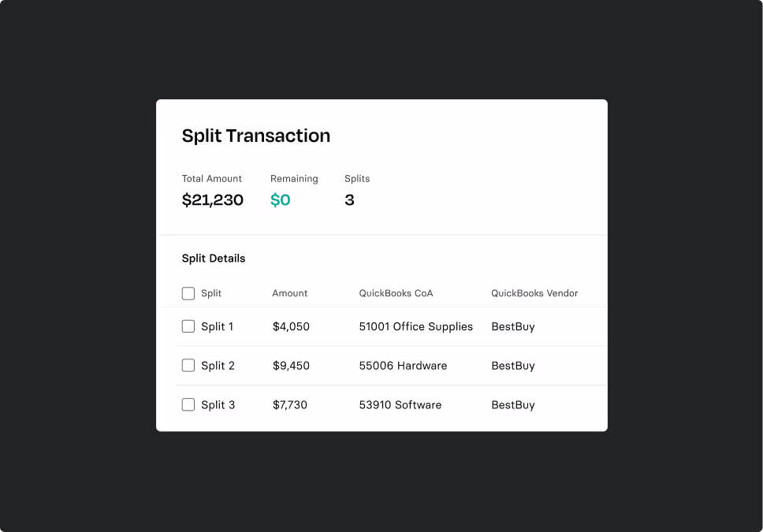This screenshot has width=763, height=532.
Task: Click the Split 3 amount $7,730
Action: point(290,405)
